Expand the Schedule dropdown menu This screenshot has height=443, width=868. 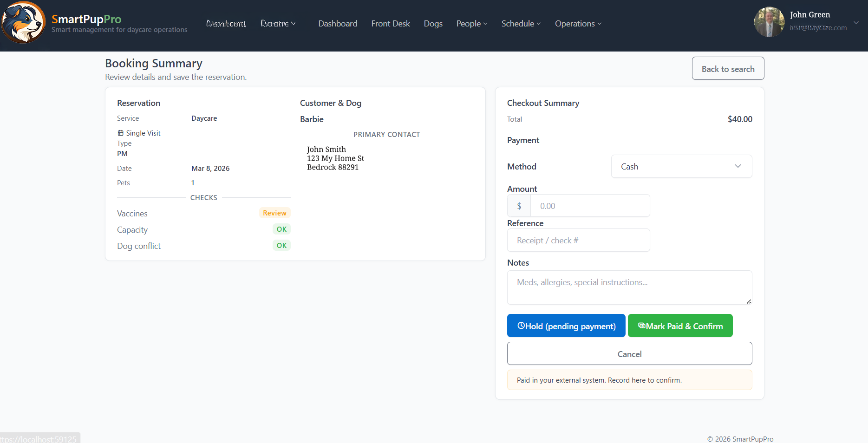(x=521, y=24)
